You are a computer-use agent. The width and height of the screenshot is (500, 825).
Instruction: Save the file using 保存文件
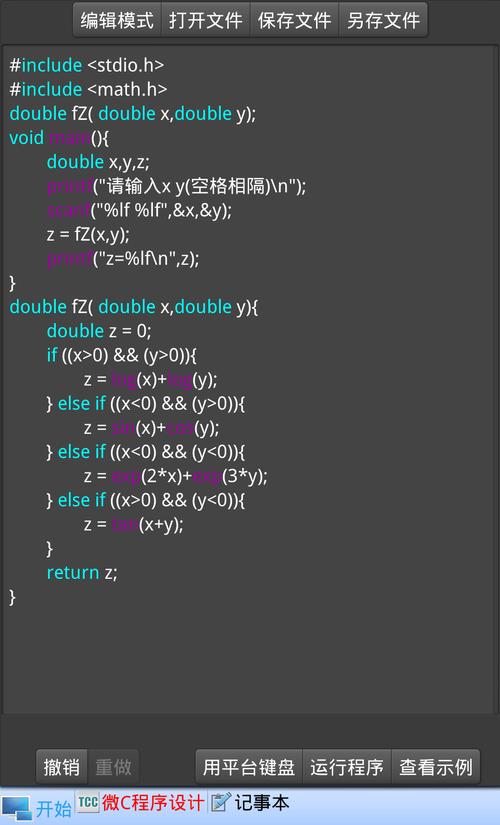pyautogui.click(x=294, y=20)
